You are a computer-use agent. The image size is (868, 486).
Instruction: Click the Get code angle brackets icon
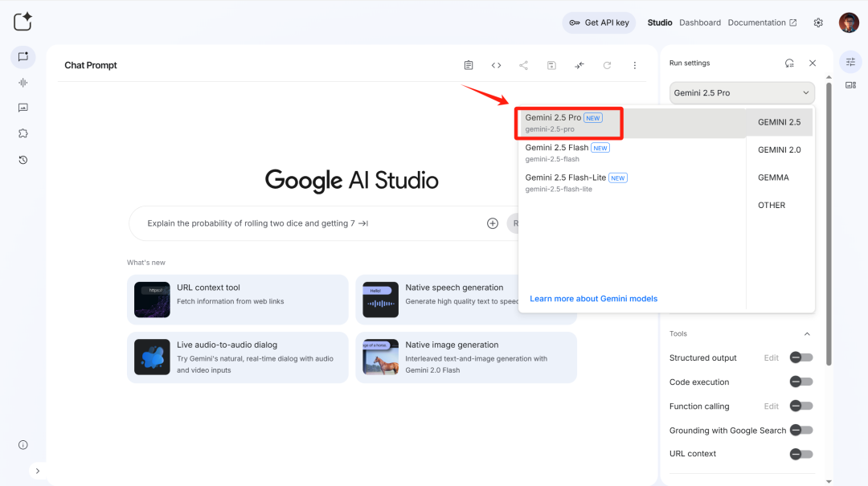[x=496, y=65]
